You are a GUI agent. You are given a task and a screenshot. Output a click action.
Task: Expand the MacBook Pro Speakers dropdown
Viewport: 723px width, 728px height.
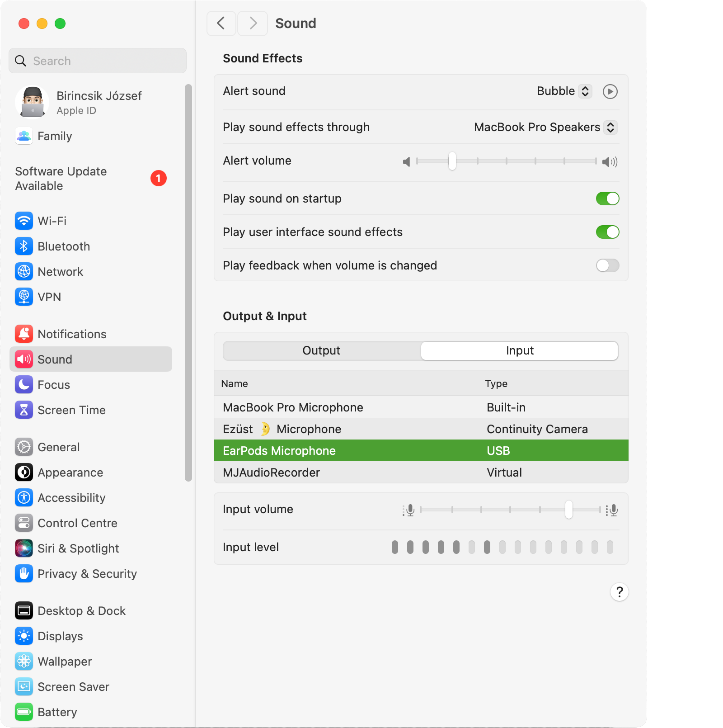coord(545,128)
